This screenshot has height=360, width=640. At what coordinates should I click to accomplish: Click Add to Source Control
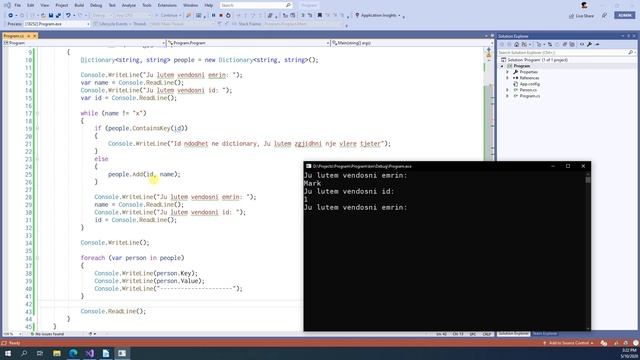568,343
